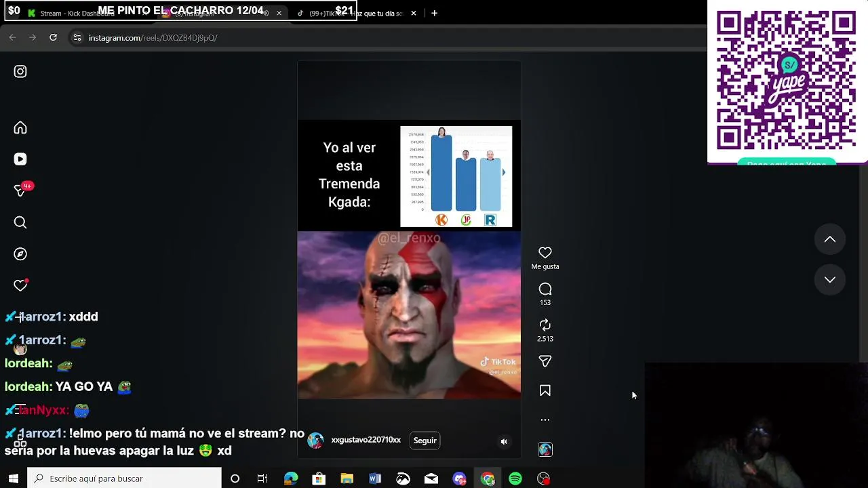Open the reel's three-dot options menu
Screen dimensions: 868x488
(545, 420)
